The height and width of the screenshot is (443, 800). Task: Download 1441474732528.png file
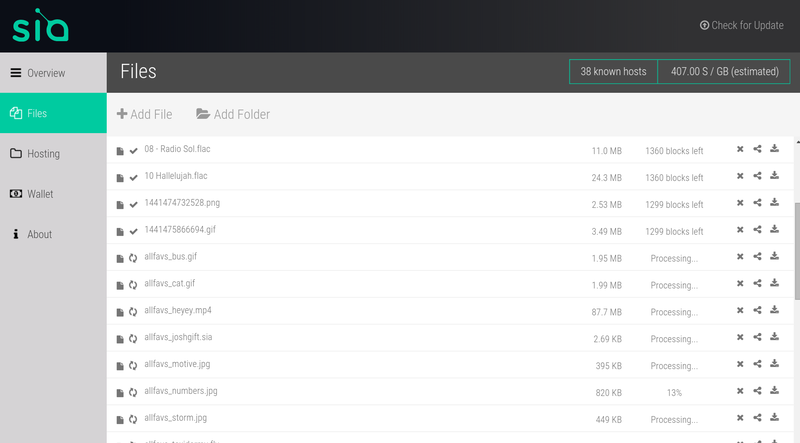click(774, 202)
